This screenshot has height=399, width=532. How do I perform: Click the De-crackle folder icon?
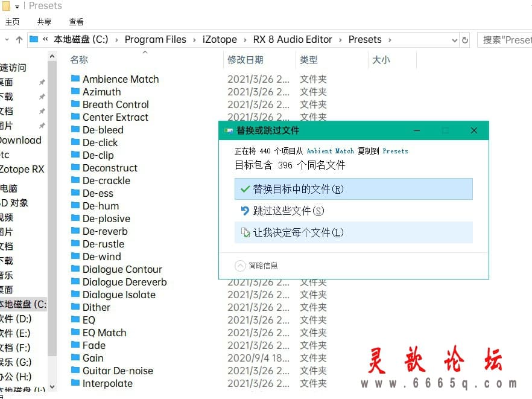[x=75, y=180]
